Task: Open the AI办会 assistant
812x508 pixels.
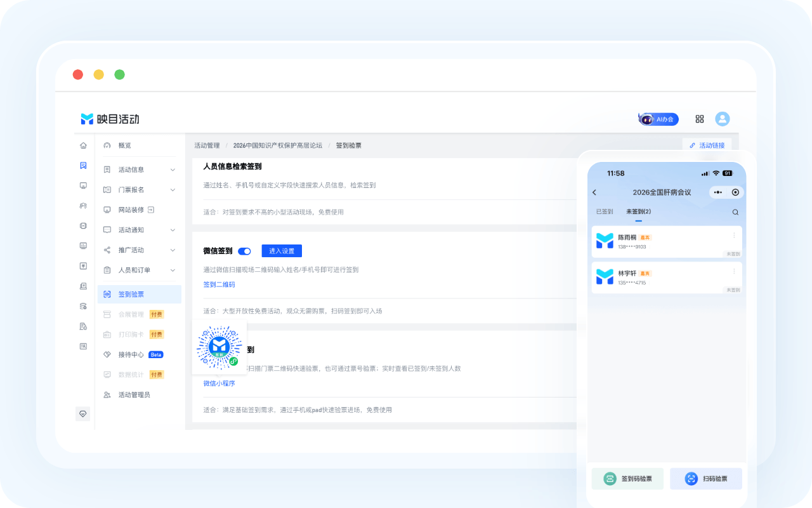Action: click(658, 119)
